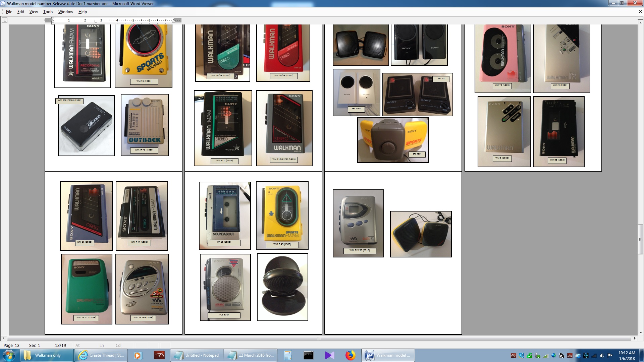This screenshot has height=362, width=644.
Task: Click the Walkman model Word Viewer taskbar button
Action: pyautogui.click(x=388, y=355)
